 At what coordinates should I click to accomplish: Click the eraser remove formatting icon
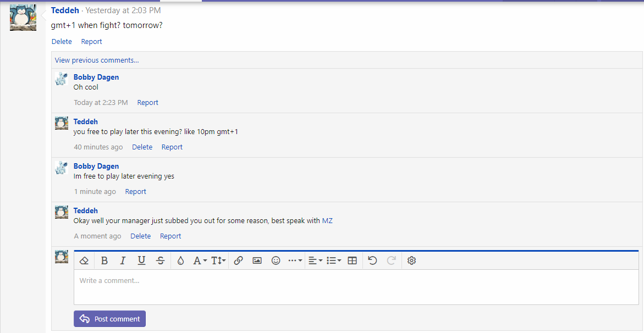coord(84,260)
